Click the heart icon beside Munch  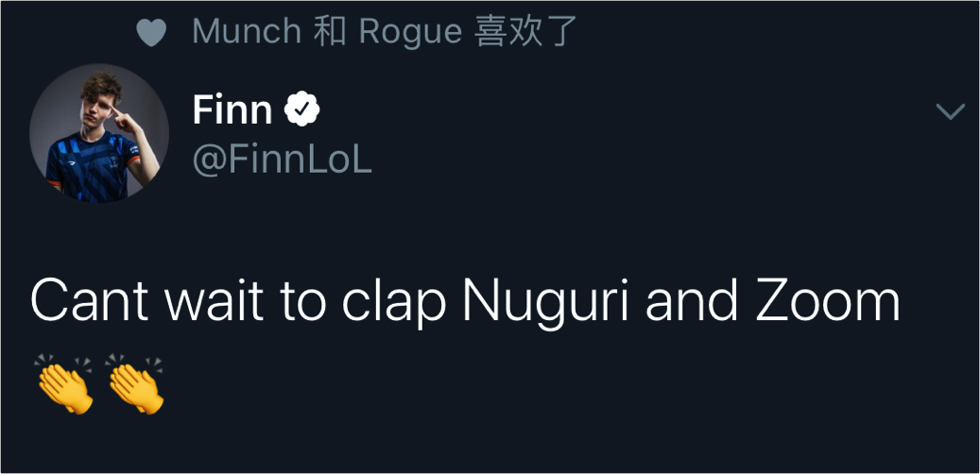click(151, 33)
